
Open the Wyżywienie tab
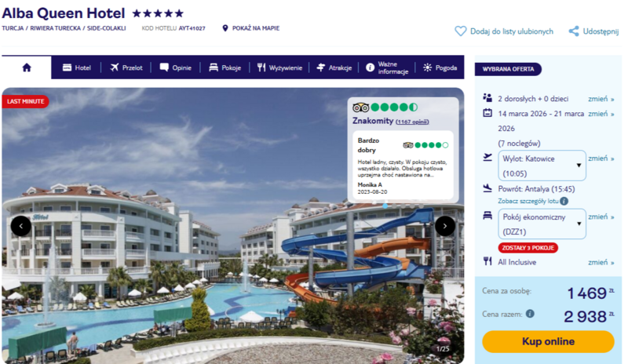[x=279, y=67]
